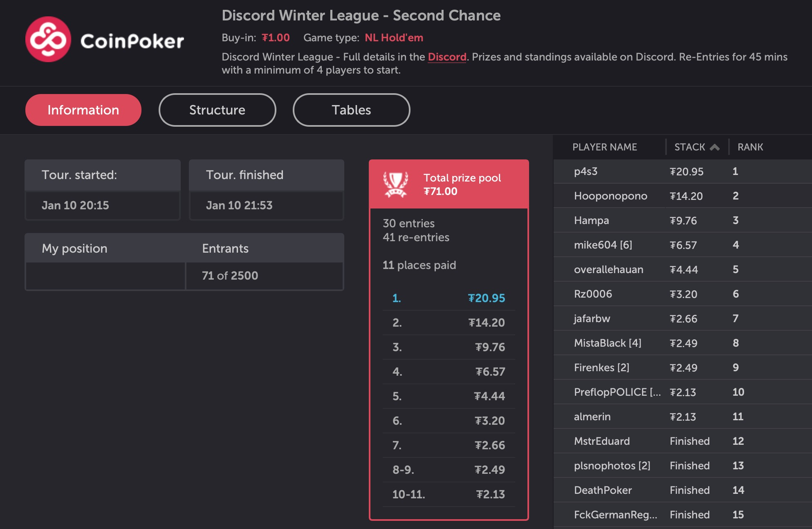
Task: Open the Tables tab
Action: tap(351, 110)
